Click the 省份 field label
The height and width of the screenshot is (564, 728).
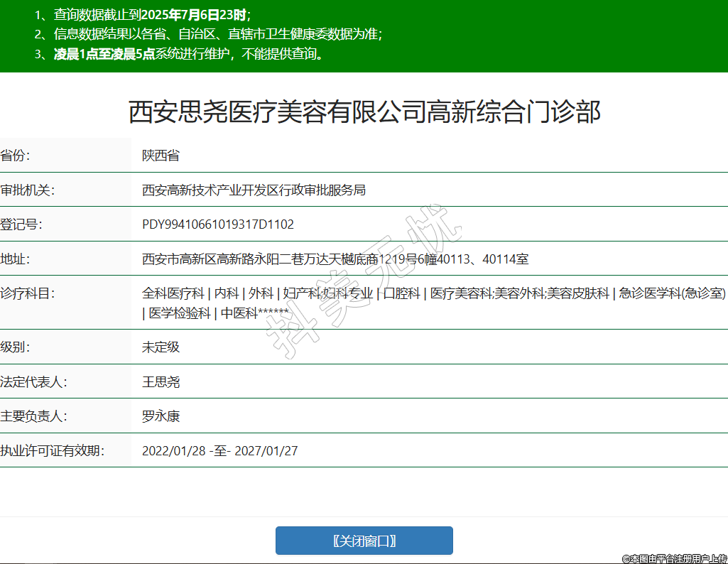pos(15,156)
